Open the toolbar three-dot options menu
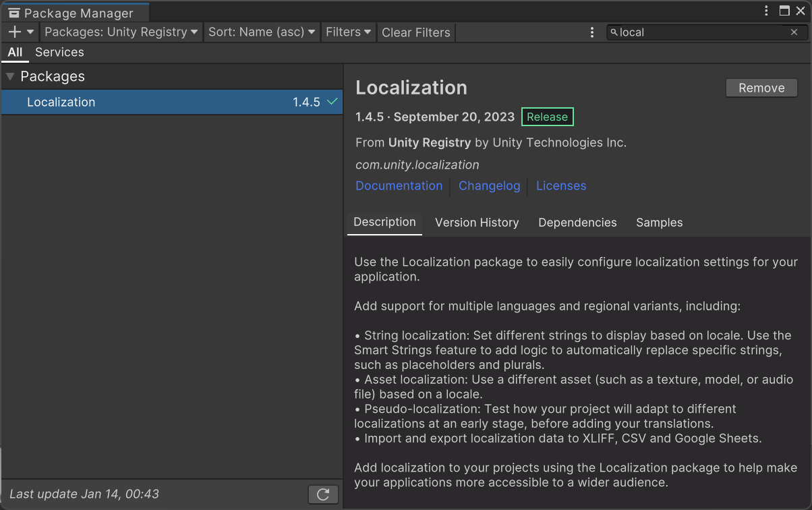 tap(592, 32)
